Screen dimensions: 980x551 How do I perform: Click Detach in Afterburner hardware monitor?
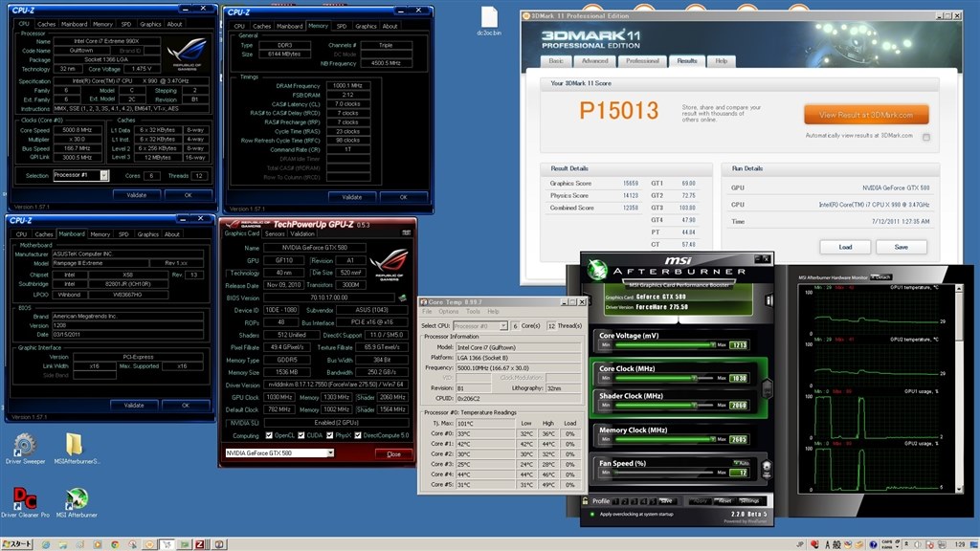[881, 277]
